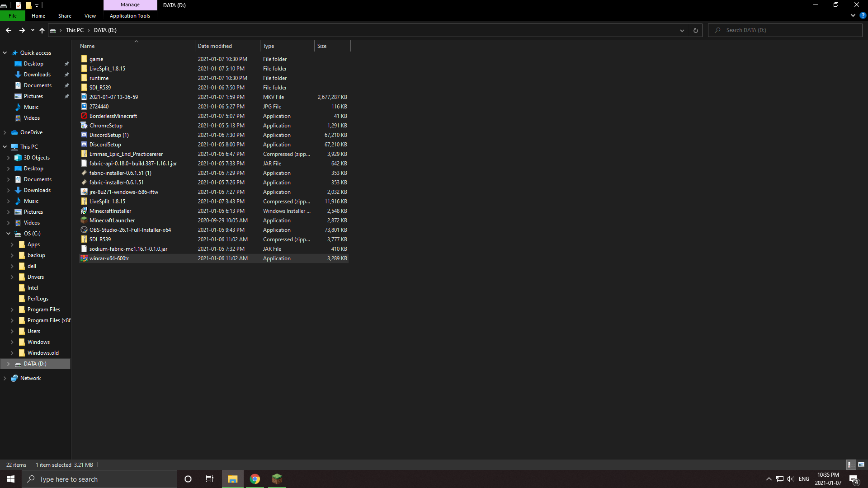Image resolution: width=868 pixels, height=488 pixels.
Task: Open the game folder
Action: pyautogui.click(x=96, y=59)
